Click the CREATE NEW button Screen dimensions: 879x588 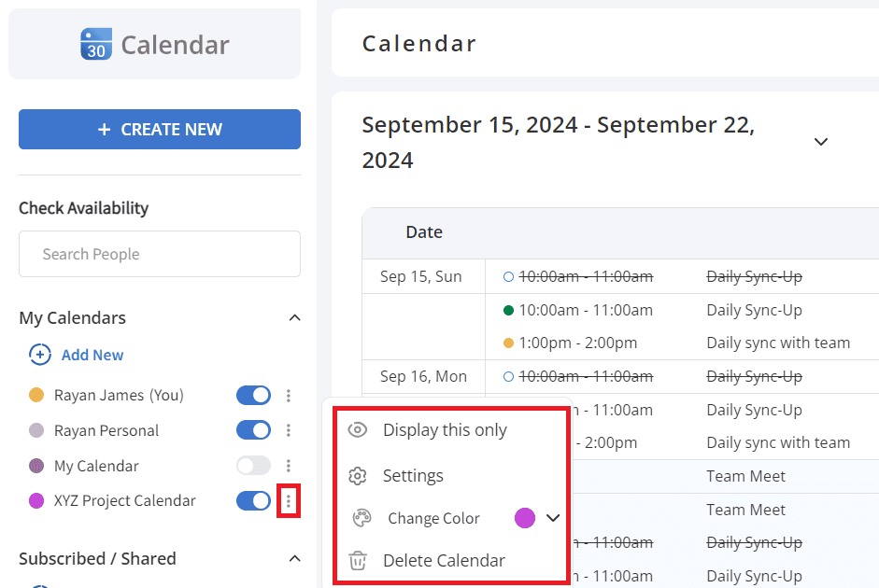160,130
